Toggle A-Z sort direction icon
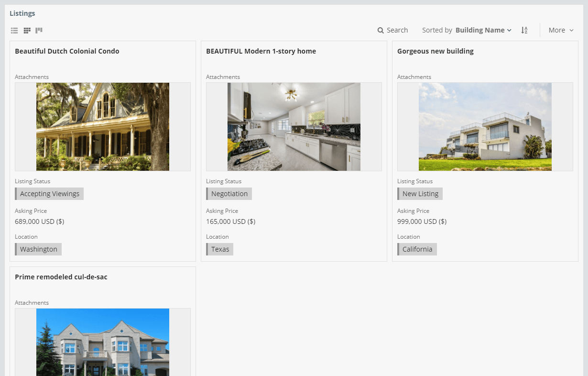This screenshot has height=376, width=588. pos(524,30)
